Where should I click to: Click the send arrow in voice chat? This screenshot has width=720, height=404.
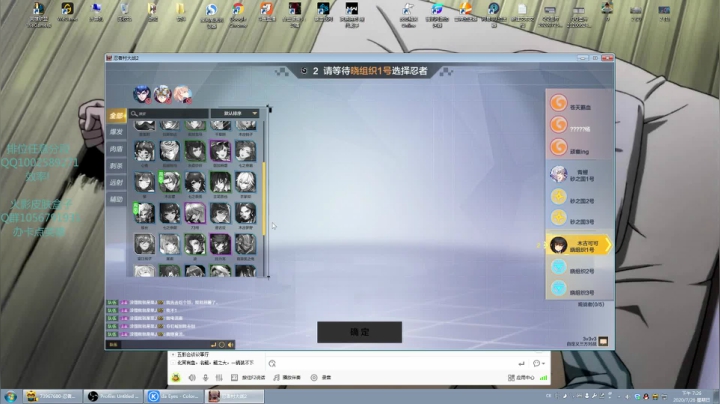521,363
